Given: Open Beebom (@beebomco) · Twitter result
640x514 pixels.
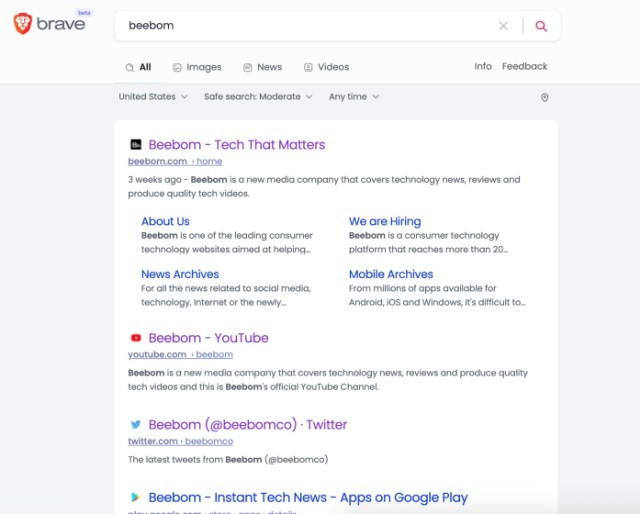Looking at the screenshot, I should coord(248,425).
